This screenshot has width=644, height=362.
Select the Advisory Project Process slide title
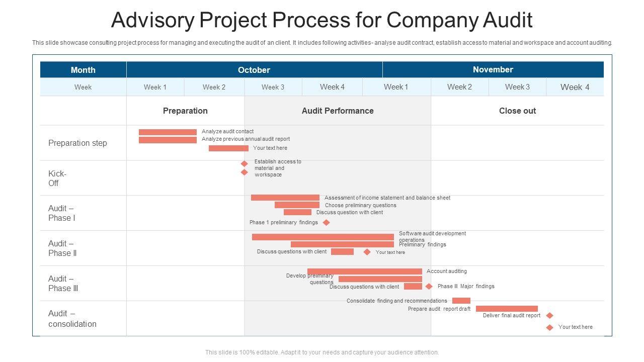321,20
